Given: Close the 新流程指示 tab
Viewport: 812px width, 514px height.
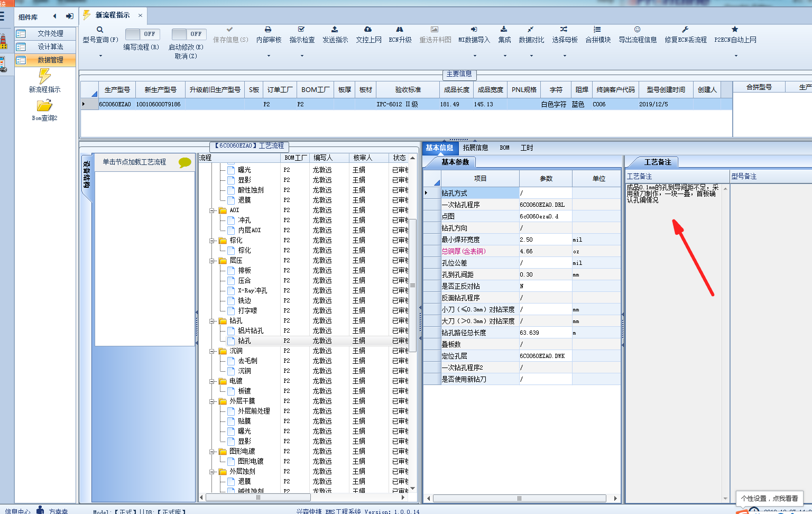Looking at the screenshot, I should [140, 15].
